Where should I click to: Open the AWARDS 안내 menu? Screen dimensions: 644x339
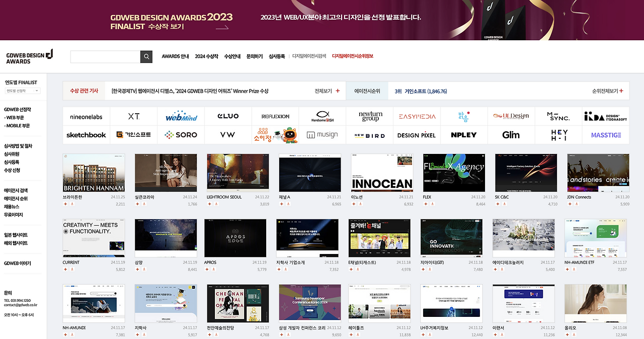click(175, 56)
